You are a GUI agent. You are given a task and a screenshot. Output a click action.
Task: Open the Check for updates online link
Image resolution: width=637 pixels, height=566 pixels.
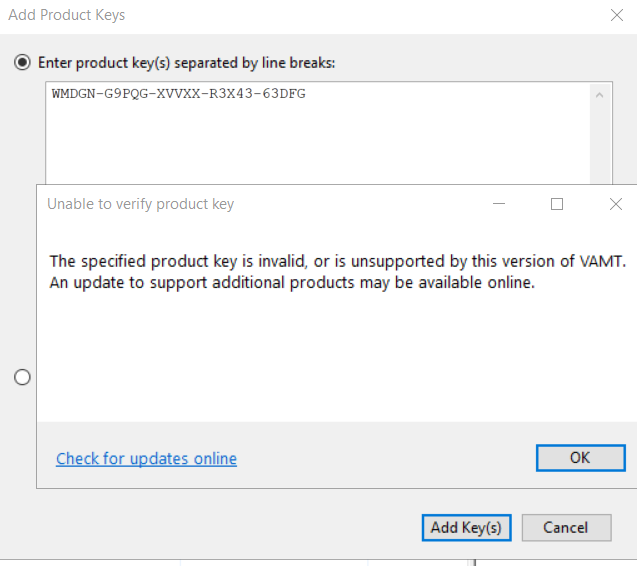[146, 459]
